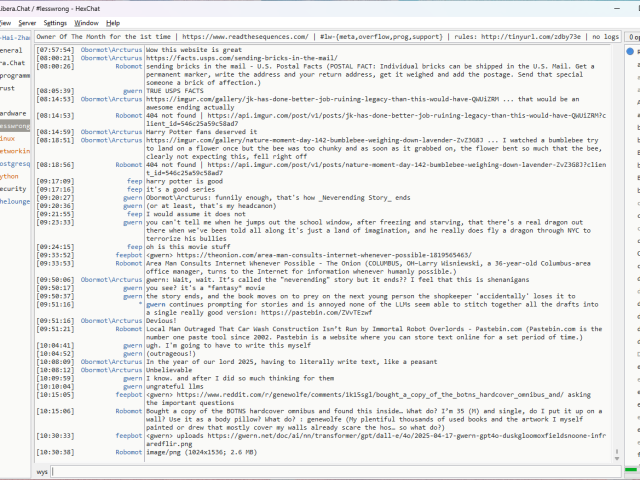The width and height of the screenshot is (640, 480).
Task: Open the Server menu
Action: click(x=27, y=22)
